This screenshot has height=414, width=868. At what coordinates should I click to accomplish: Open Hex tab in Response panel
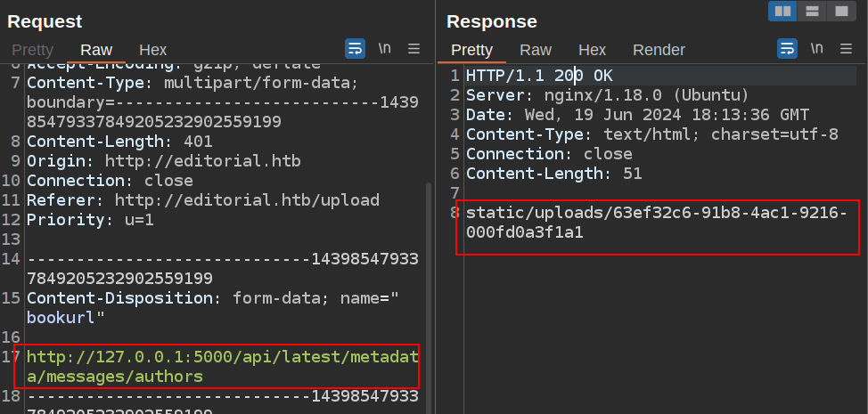tap(592, 50)
